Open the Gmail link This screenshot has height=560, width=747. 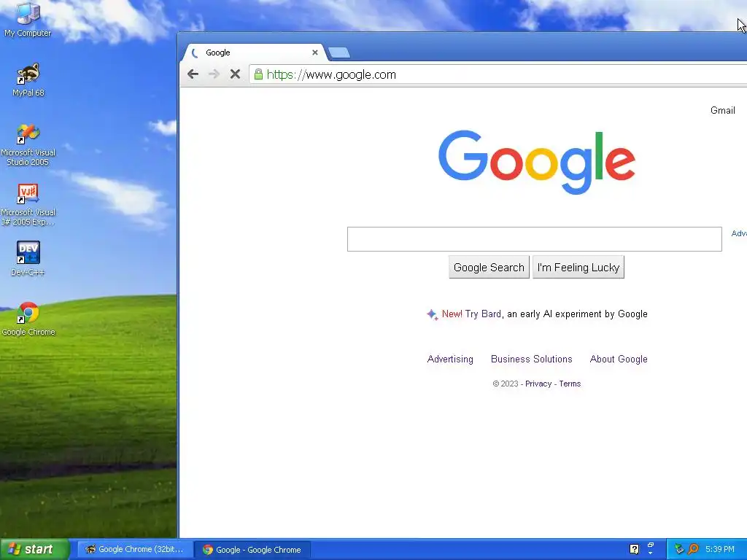pos(723,111)
